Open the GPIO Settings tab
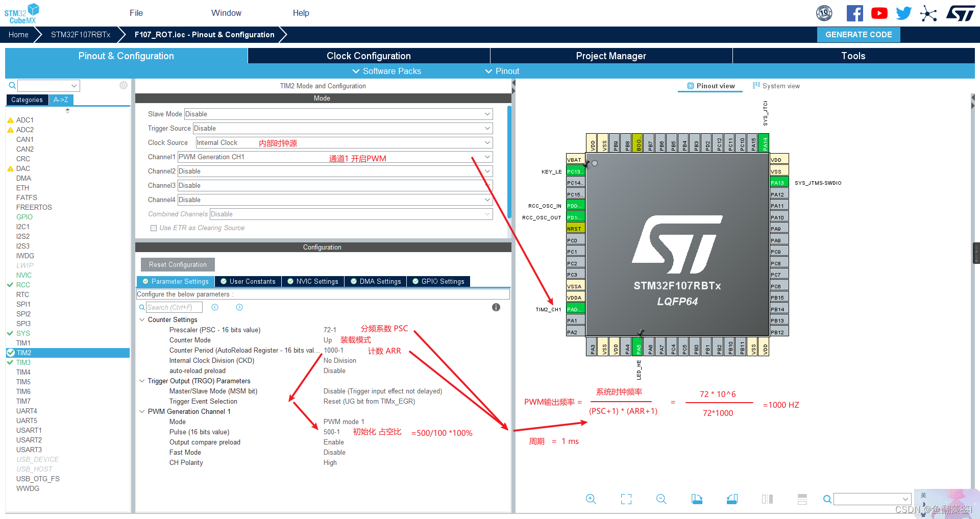 pos(438,281)
